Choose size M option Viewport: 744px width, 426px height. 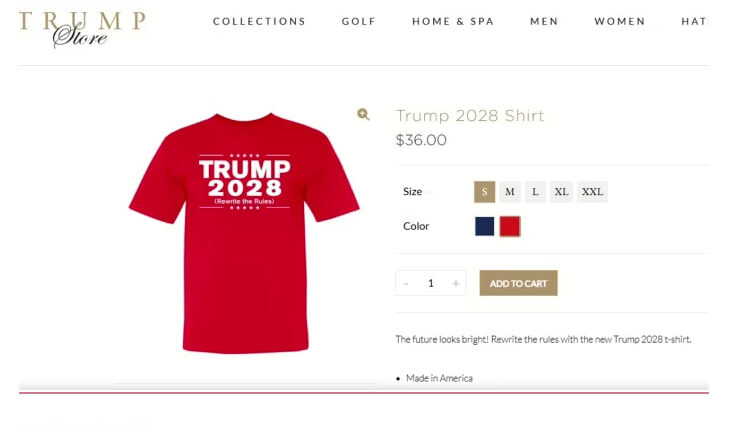510,192
